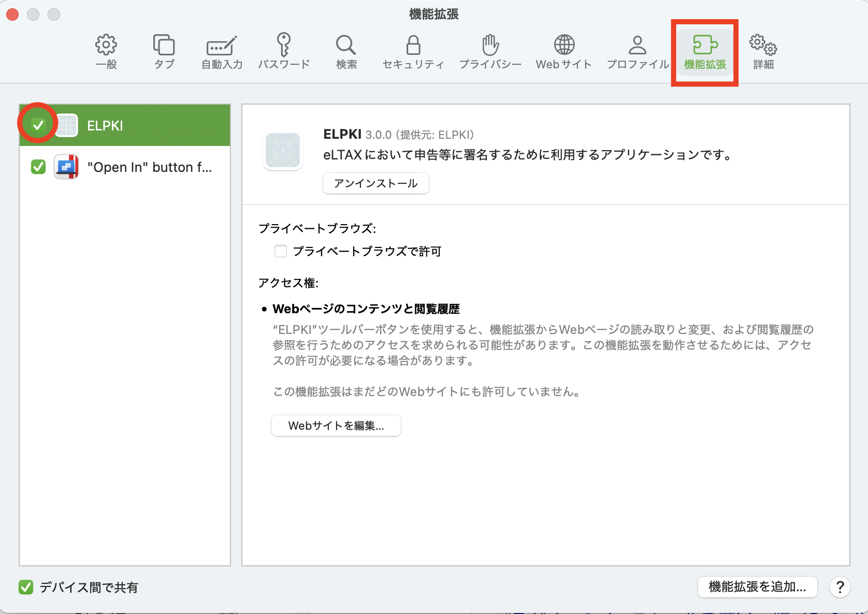Select the 検索 (Search) magnifier tab

tap(346, 52)
